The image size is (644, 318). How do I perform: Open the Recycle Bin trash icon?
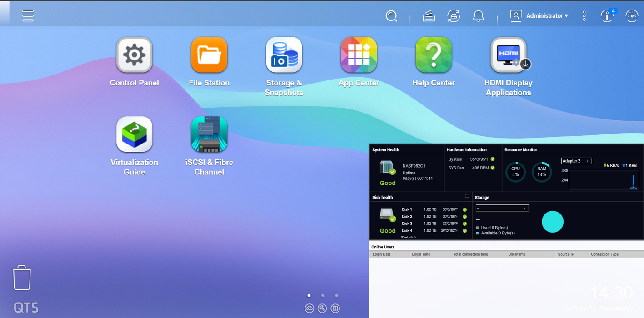[22, 278]
